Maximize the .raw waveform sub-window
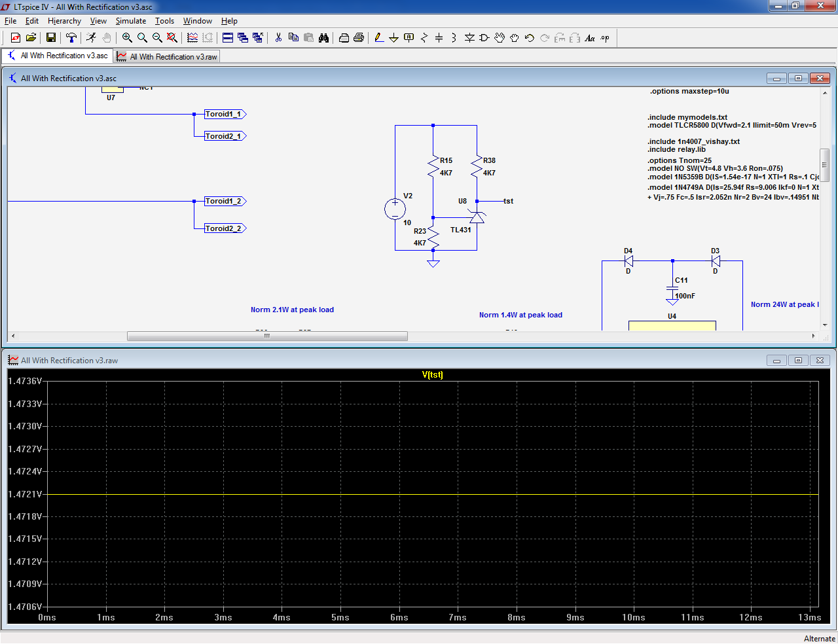Image resolution: width=838 pixels, height=644 pixels. point(798,361)
